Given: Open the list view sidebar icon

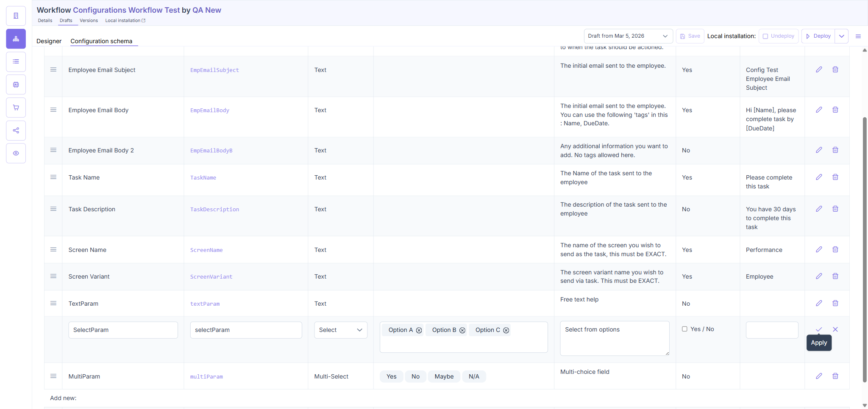Looking at the screenshot, I should (x=16, y=62).
